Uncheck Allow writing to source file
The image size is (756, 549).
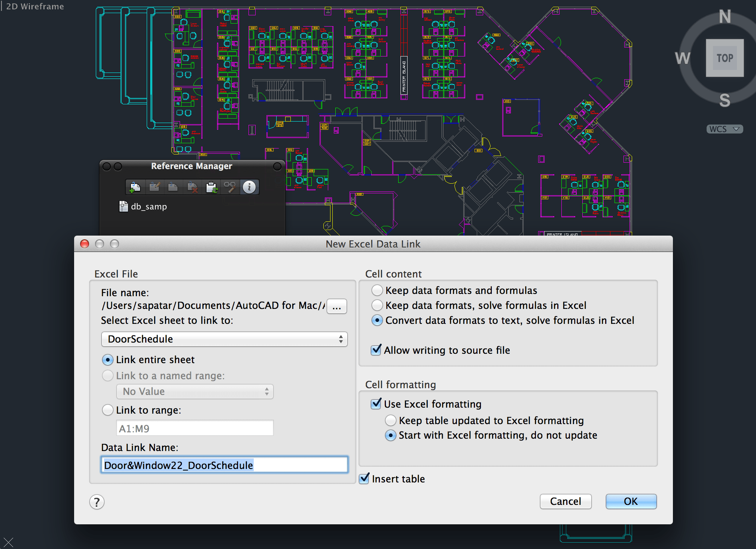pos(376,350)
